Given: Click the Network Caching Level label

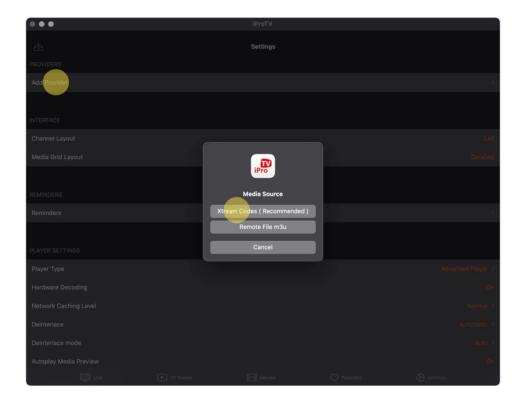Looking at the screenshot, I should 64,306.
